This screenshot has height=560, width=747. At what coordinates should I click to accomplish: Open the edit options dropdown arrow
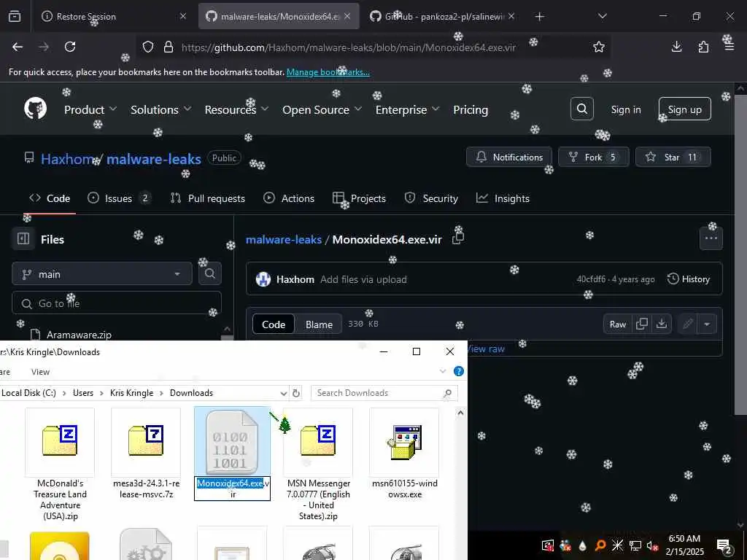(x=707, y=324)
